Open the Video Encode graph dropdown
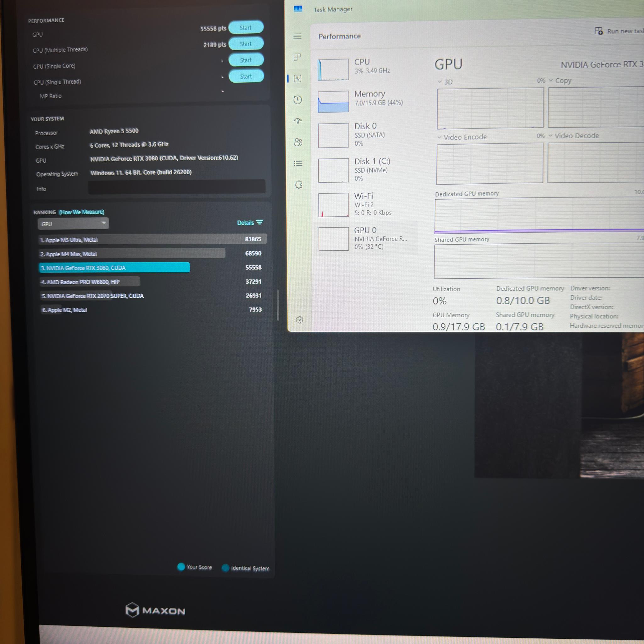 pyautogui.click(x=462, y=137)
